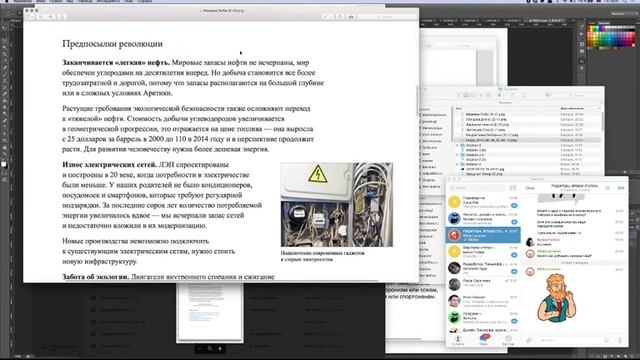Viewport: 640px width, 360px height.
Task: Click the Preview window's vertical scrollbar
Action: [x=417, y=100]
